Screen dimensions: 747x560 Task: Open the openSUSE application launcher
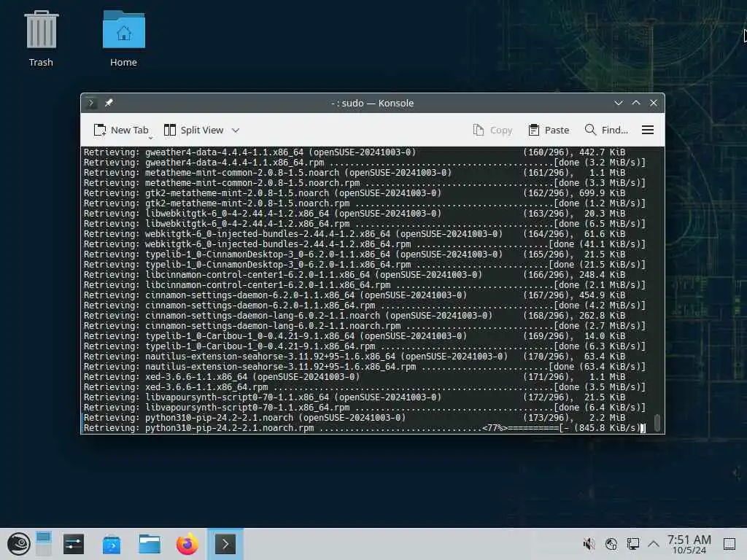[18, 544]
